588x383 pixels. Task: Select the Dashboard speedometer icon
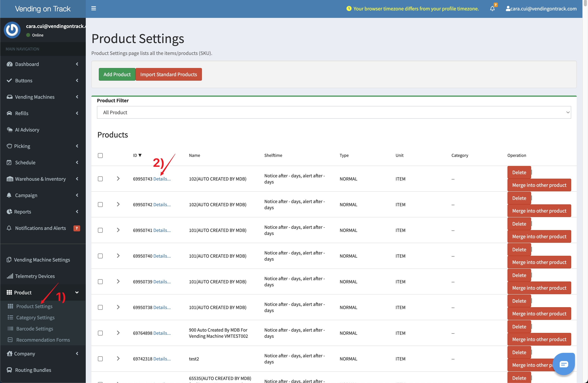(10, 64)
